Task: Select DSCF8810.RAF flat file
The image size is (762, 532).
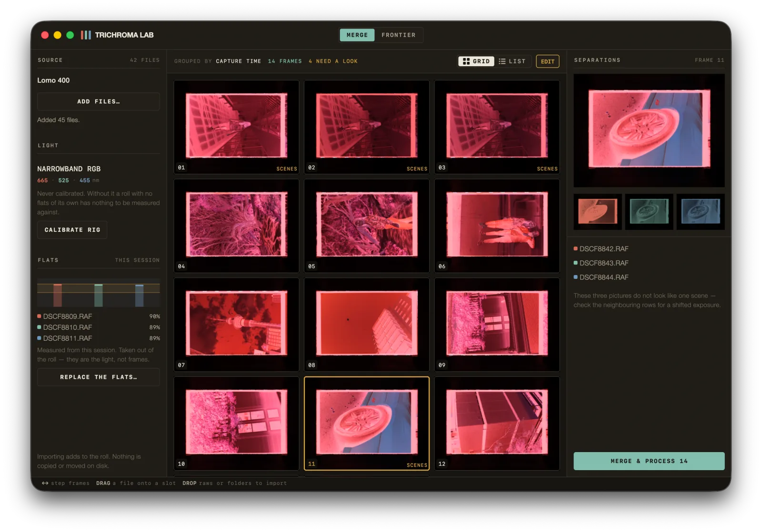Action: tap(99, 327)
